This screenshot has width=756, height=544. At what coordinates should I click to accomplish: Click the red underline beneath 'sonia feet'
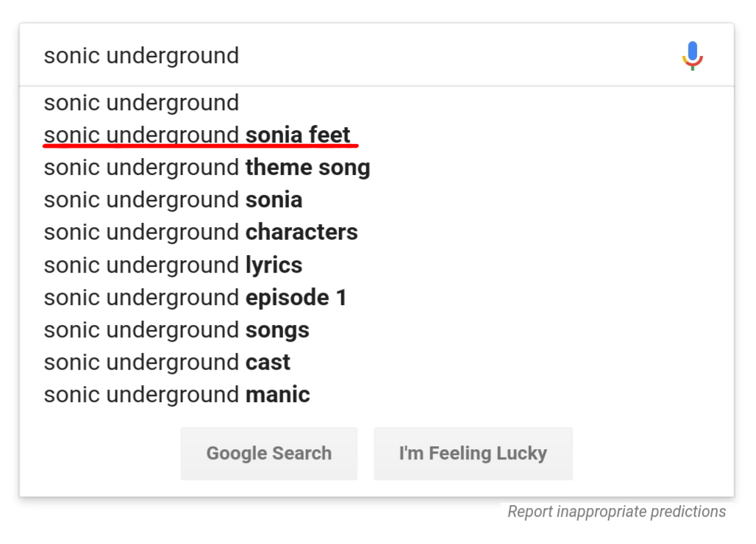201,145
